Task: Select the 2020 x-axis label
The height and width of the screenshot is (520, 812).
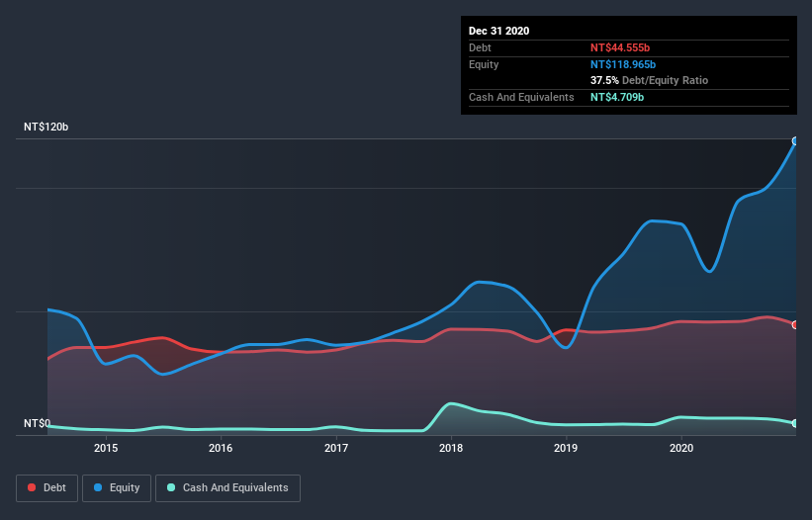Action: (681, 448)
